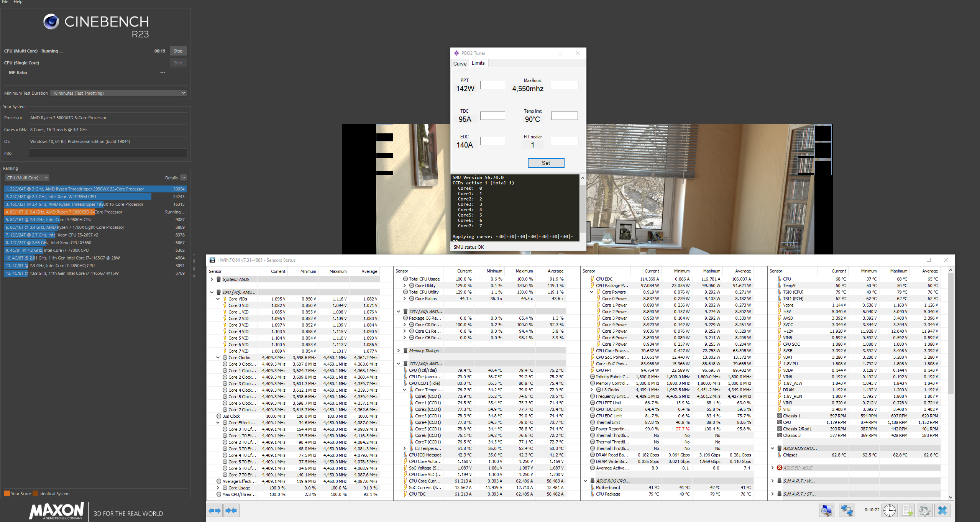Click the Chassis 1 fan icon
980x522 pixels.
[x=780, y=415]
